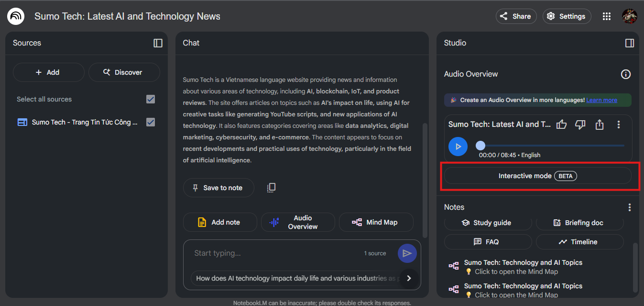
Task: Open Audio Overview info icon
Action: coord(625,74)
